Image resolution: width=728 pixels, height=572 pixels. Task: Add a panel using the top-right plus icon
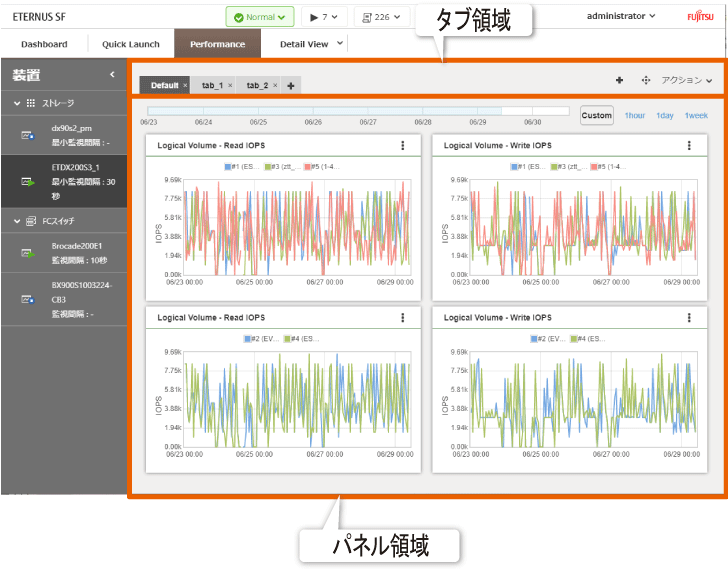619,80
